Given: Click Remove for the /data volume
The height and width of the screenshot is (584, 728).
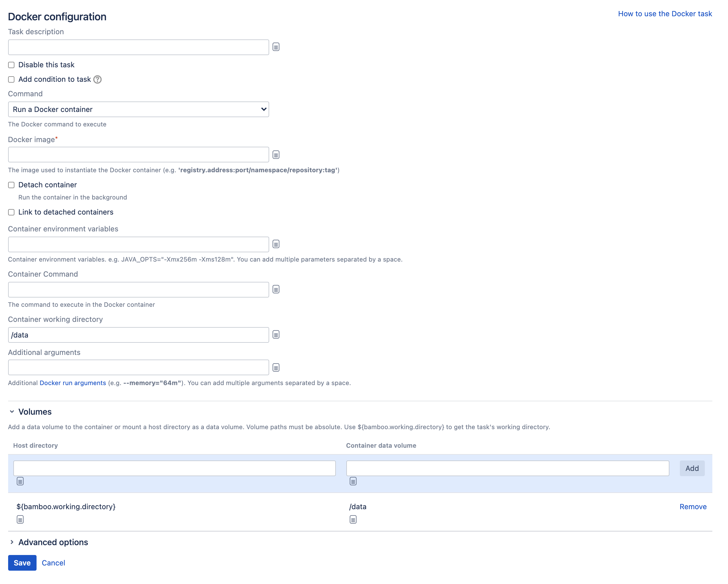Looking at the screenshot, I should [x=693, y=506].
